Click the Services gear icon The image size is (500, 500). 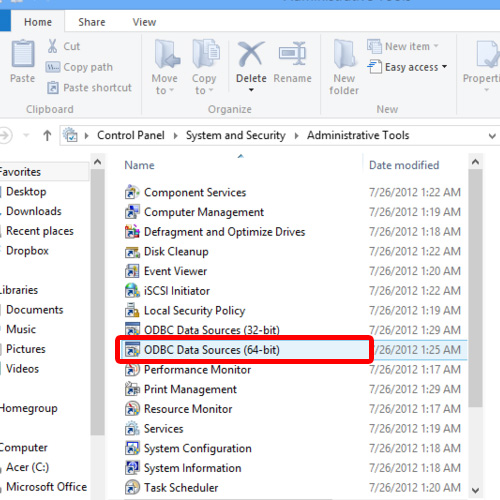(132, 428)
